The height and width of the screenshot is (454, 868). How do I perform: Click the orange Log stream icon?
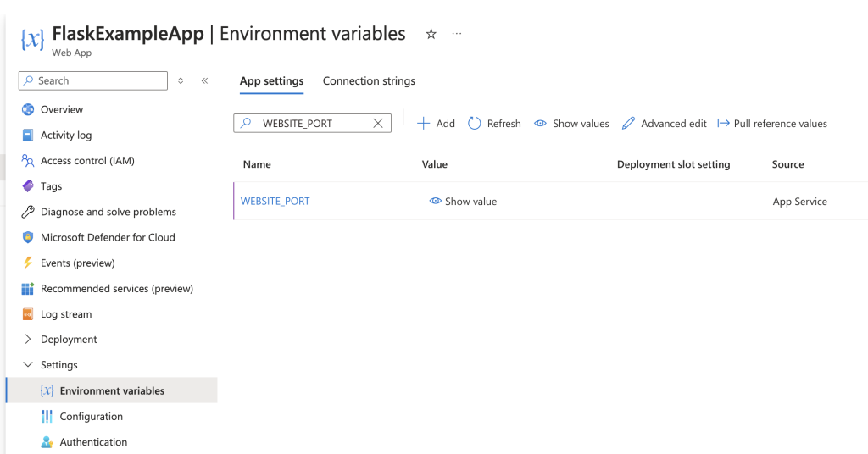pos(28,314)
